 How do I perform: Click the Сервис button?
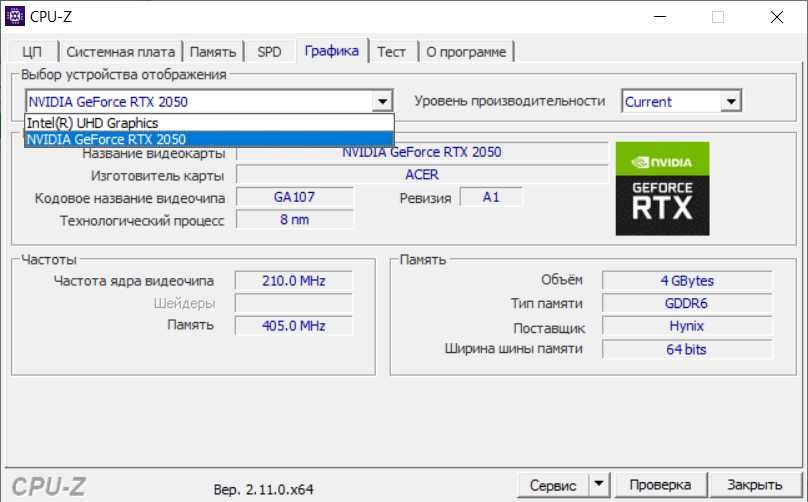[x=553, y=485]
